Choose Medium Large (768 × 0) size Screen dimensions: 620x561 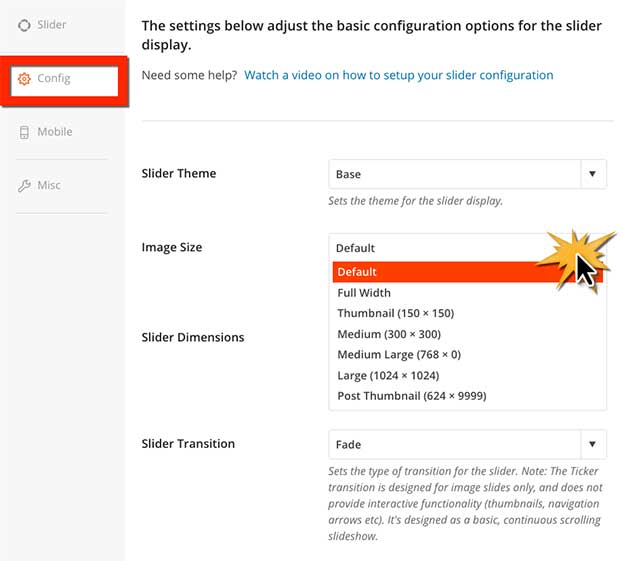click(399, 355)
